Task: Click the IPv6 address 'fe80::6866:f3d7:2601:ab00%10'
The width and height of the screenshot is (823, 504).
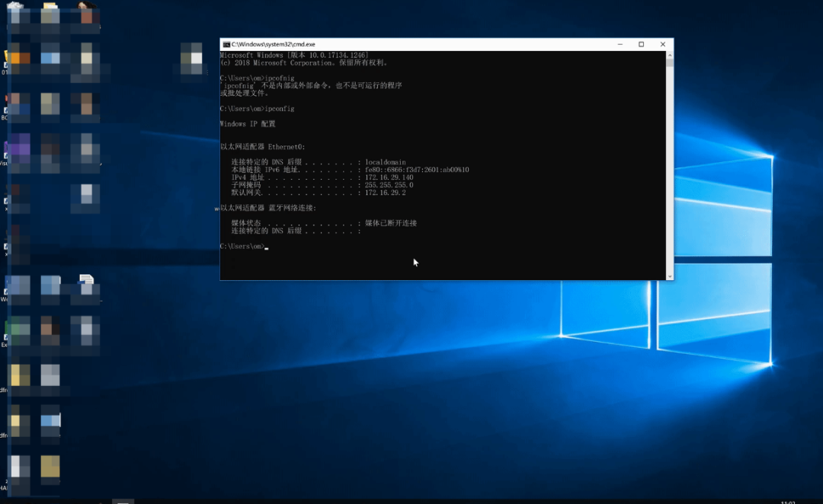Action: click(x=418, y=170)
